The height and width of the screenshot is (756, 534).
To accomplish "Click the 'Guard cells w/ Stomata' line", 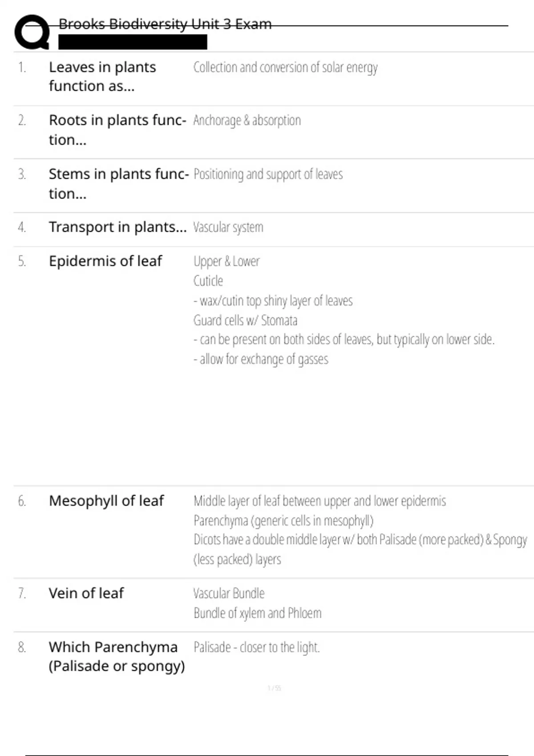I will pyautogui.click(x=245, y=320).
